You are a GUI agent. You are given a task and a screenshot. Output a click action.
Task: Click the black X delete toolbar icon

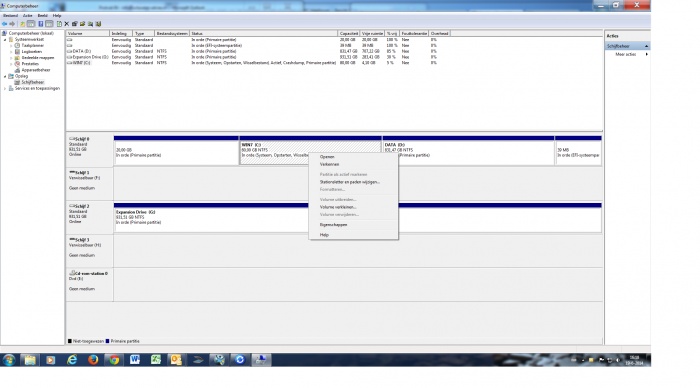[67, 24]
